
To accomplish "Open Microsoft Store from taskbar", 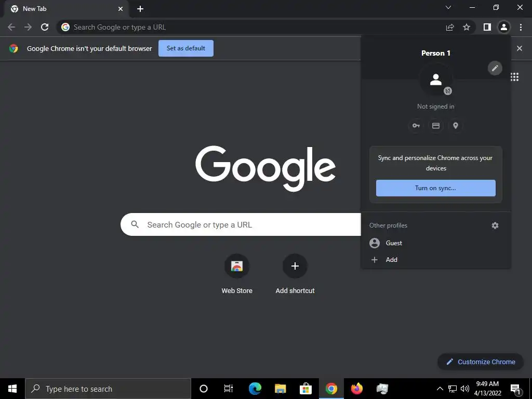I will click(305, 389).
